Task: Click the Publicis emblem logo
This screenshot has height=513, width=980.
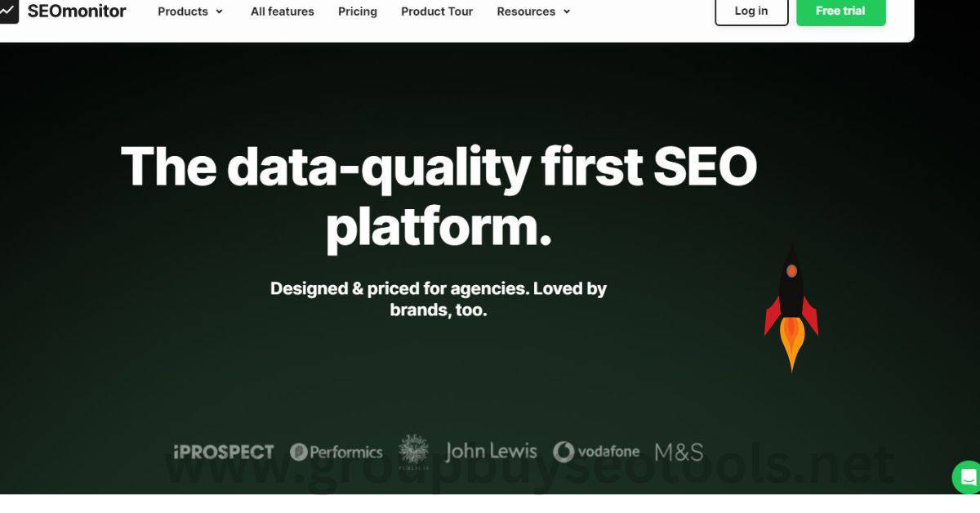Action: coord(414,453)
